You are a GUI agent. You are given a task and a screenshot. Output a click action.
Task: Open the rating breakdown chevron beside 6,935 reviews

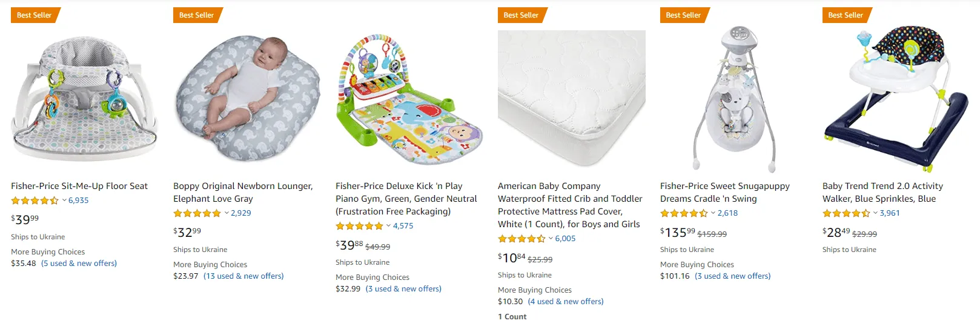click(64, 201)
